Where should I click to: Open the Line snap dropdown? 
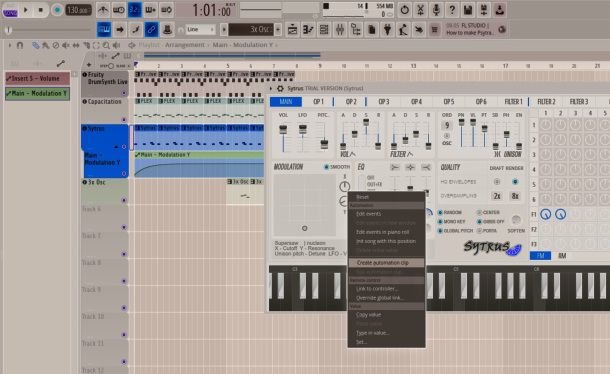click(x=200, y=30)
